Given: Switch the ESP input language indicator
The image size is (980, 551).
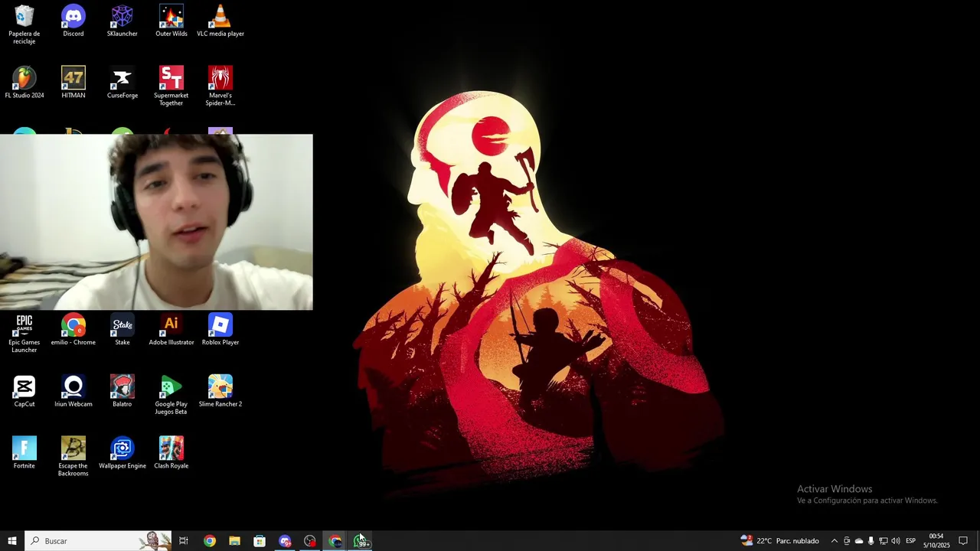Looking at the screenshot, I should [911, 541].
